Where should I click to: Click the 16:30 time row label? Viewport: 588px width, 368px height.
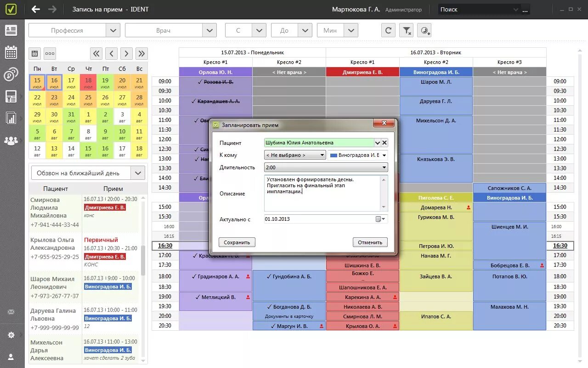(x=165, y=246)
